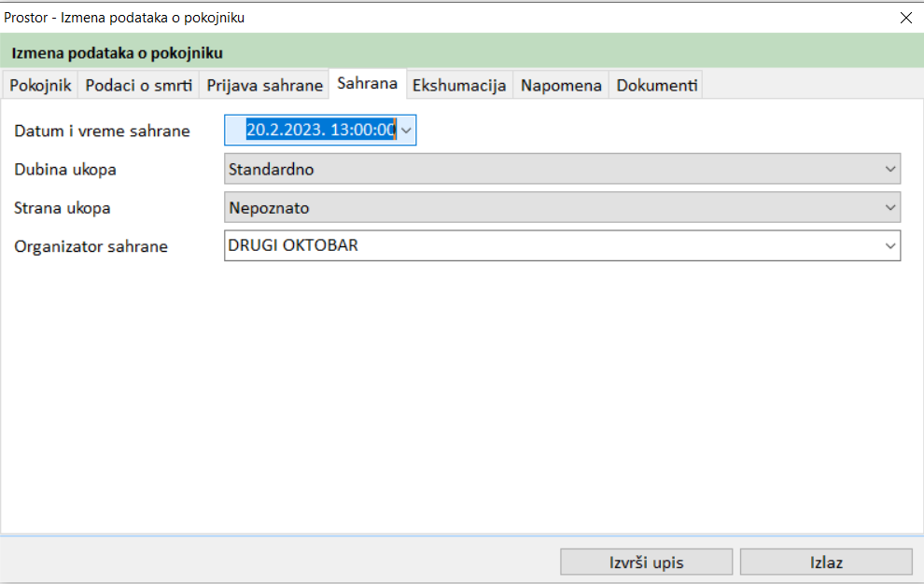
Task: Go to the Prijava sahrane tab
Action: click(x=264, y=85)
